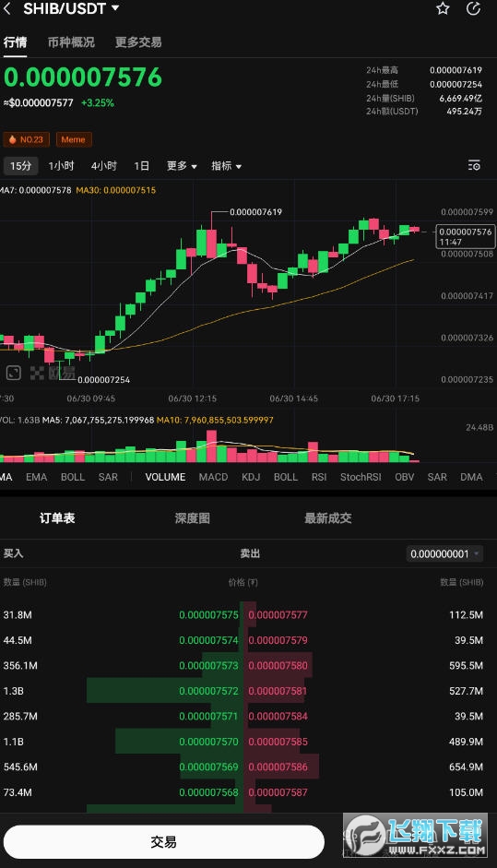Go back with the left arrow icon
The height and width of the screenshot is (868, 497).
[x=7, y=8]
